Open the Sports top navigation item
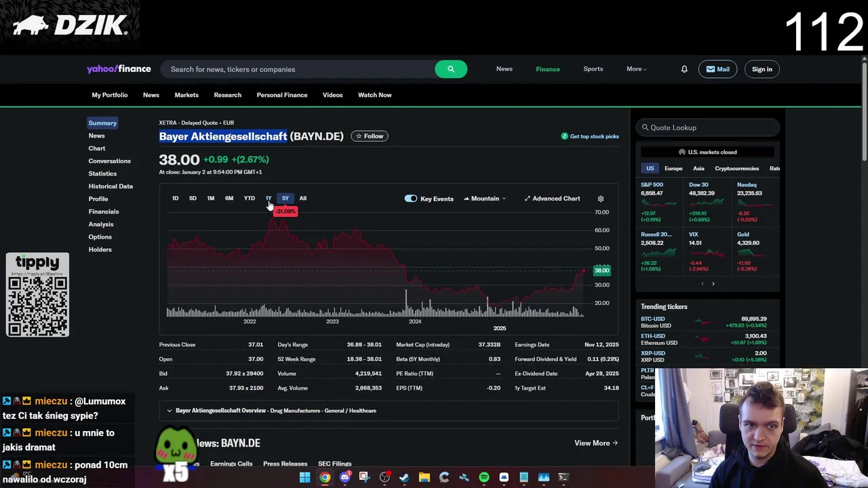868x488 pixels. point(593,69)
